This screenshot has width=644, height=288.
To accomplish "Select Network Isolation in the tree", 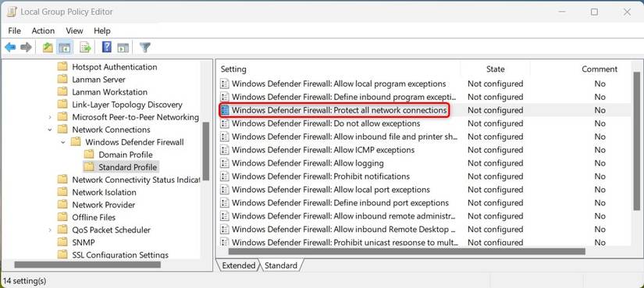I will [x=104, y=192].
